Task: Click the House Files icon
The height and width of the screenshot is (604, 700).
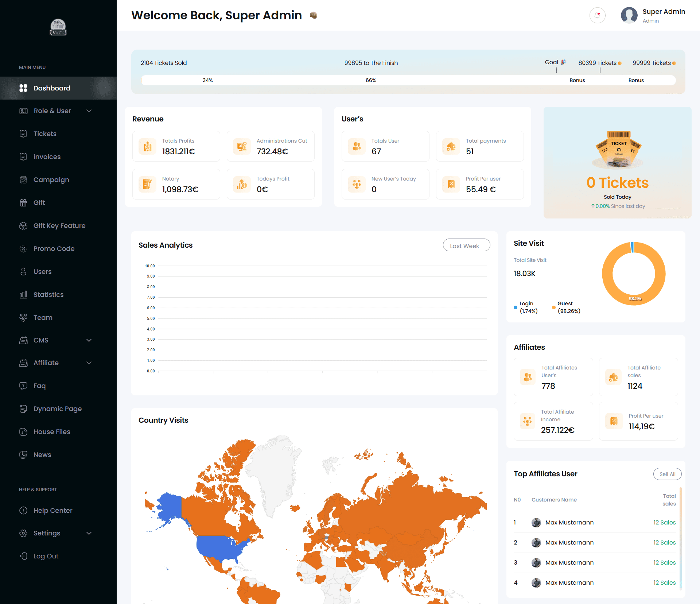Action: (23, 432)
